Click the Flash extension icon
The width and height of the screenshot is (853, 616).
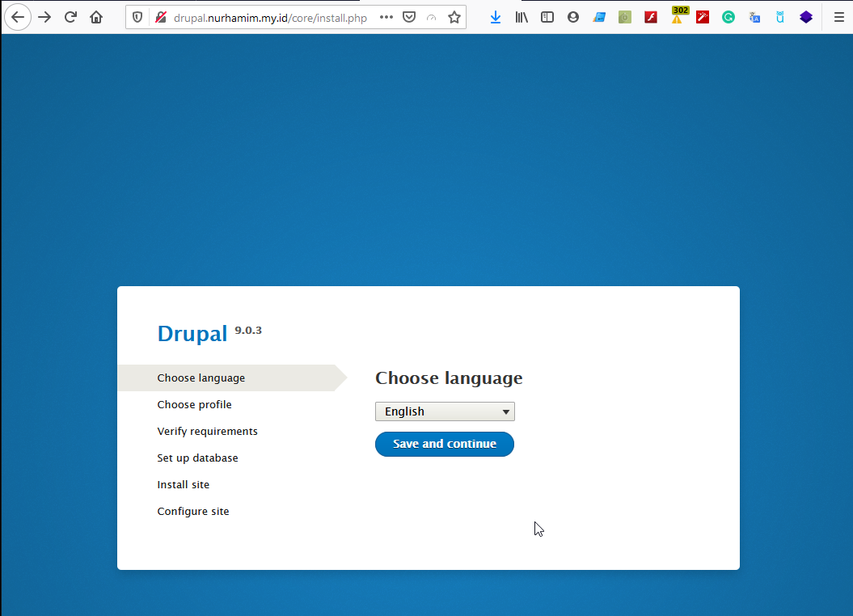[x=651, y=17]
